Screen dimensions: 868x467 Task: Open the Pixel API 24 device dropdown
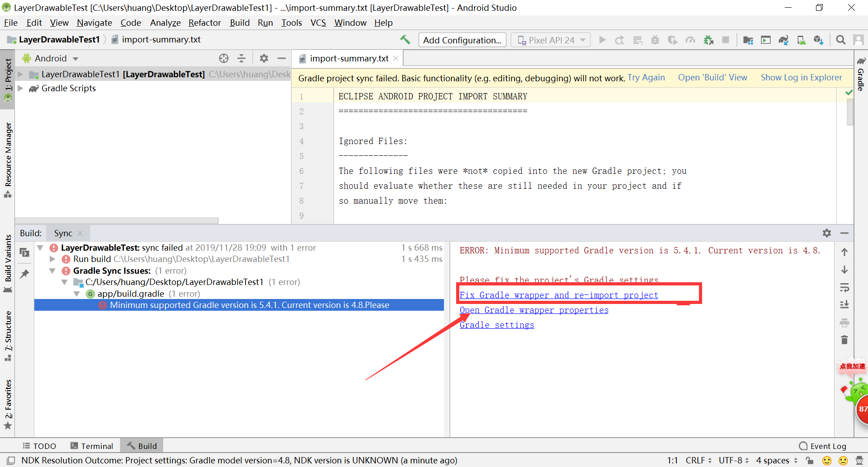coord(550,40)
